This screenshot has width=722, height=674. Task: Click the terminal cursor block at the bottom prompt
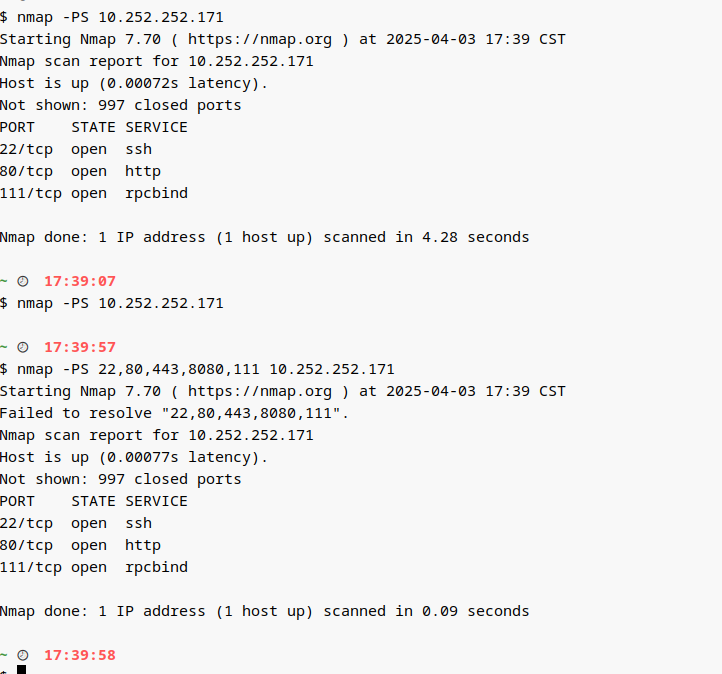pyautogui.click(x=21, y=670)
